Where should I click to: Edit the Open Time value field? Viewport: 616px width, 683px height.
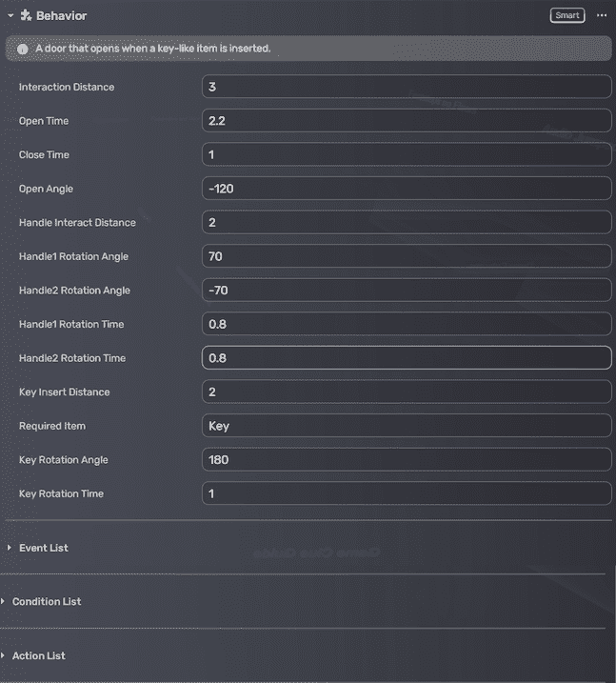coord(407,121)
